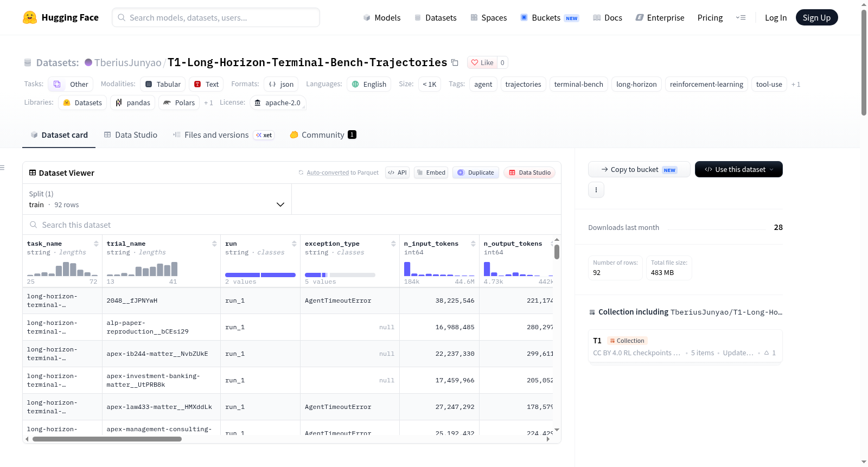Select the Other task tag
Screen dimensions: 868x467
point(71,84)
